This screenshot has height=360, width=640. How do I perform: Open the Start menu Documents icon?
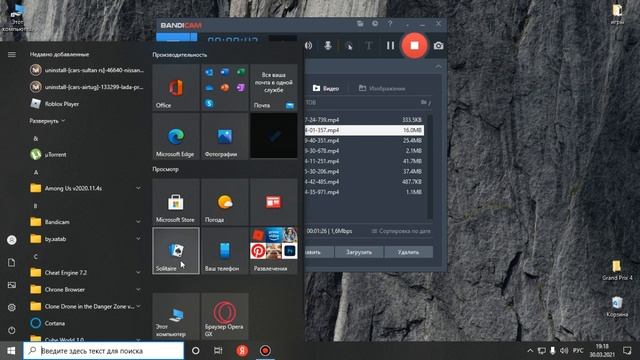[11, 262]
